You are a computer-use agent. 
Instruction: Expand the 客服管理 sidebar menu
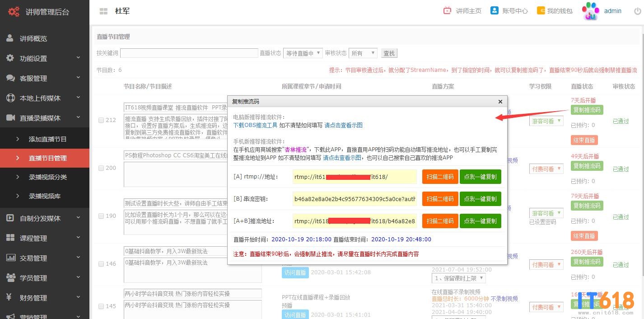(45, 78)
